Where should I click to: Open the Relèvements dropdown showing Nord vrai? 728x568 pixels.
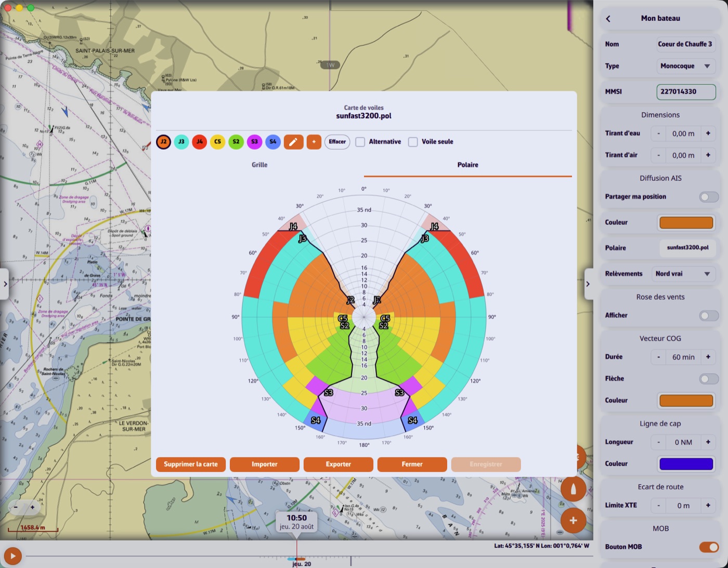coord(683,274)
